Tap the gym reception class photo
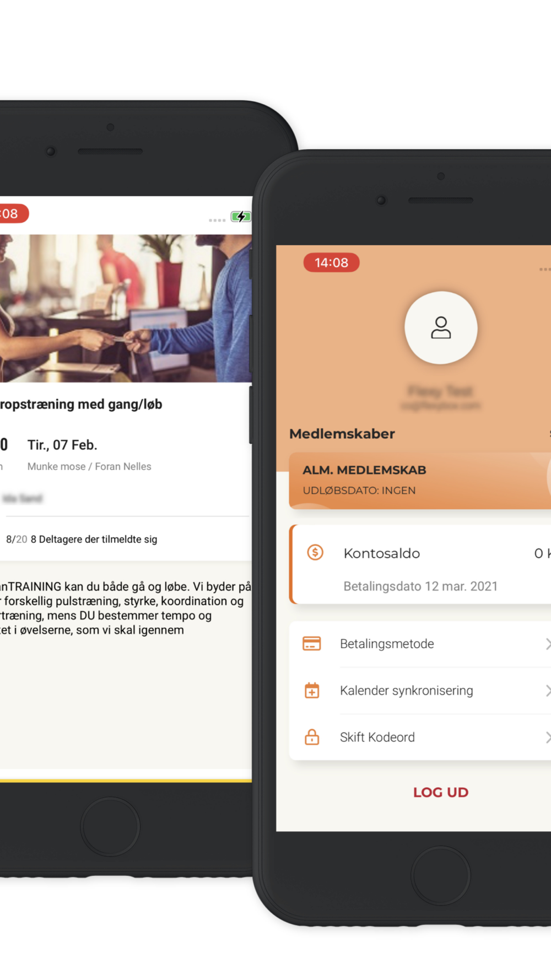This screenshot has height=980, width=551. 126,309
